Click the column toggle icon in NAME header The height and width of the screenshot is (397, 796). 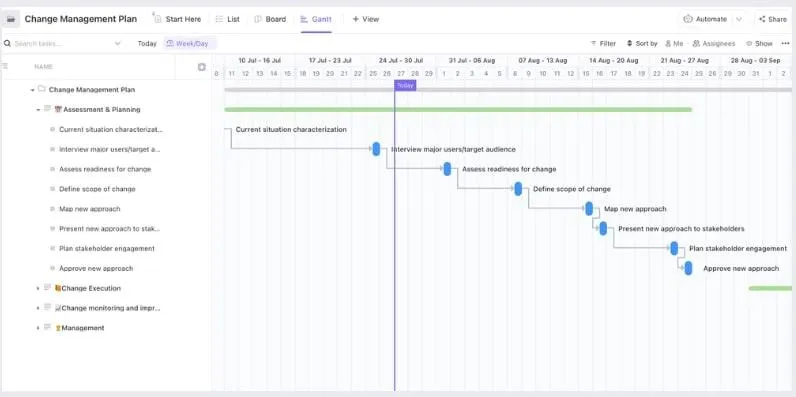click(202, 67)
